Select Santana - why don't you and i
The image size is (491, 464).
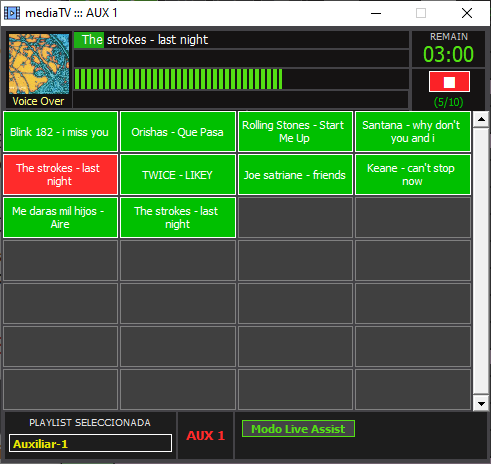413,132
